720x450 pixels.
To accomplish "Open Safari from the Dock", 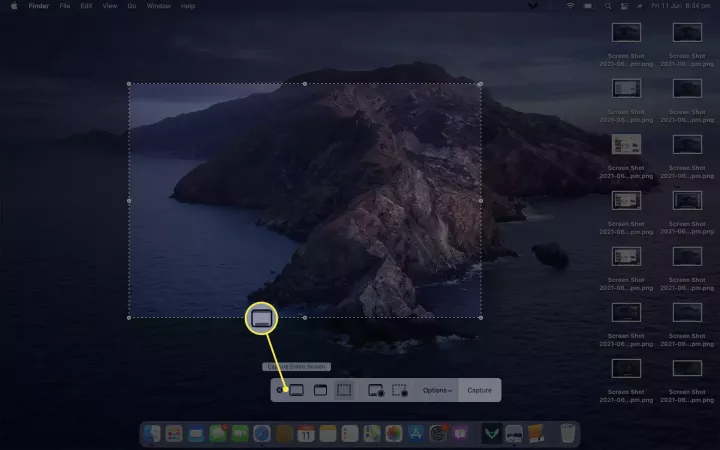I will point(262,434).
